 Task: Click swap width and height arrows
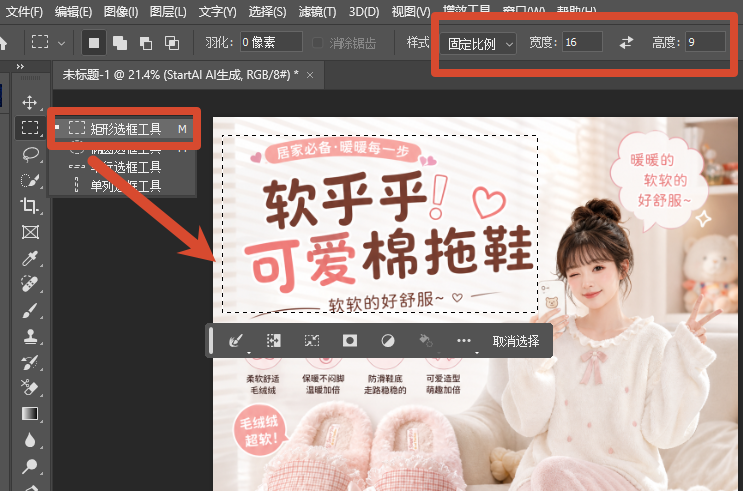626,43
